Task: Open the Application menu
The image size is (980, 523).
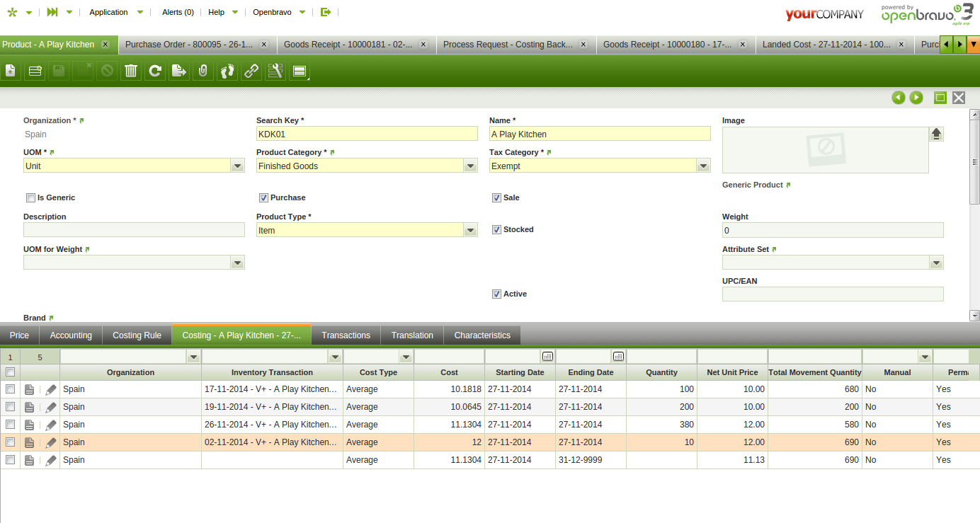Action: [x=108, y=12]
